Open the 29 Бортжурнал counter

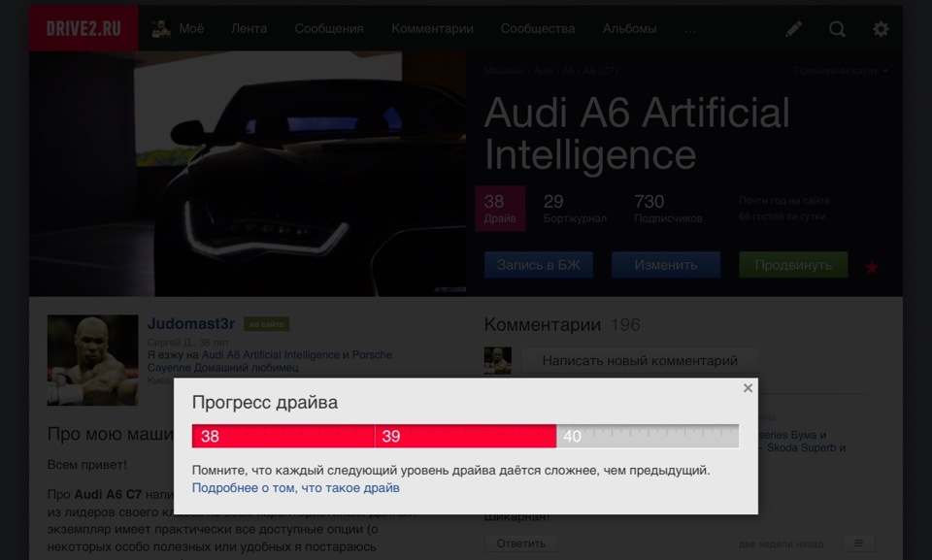pyautogui.click(x=575, y=209)
